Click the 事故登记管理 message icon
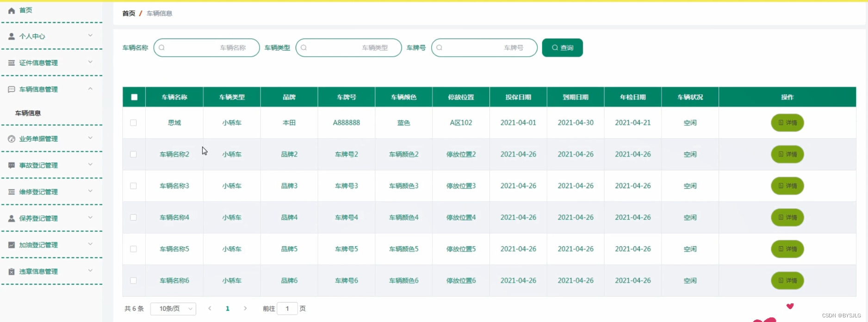The height and width of the screenshot is (322, 868). (12, 165)
